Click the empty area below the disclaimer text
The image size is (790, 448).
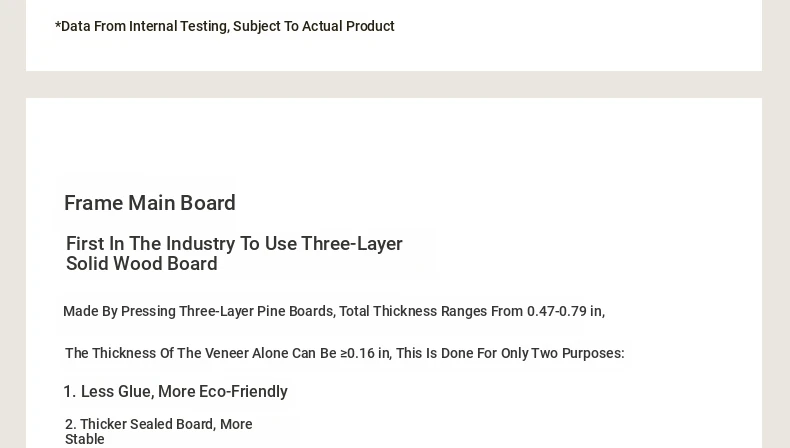[x=394, y=53]
